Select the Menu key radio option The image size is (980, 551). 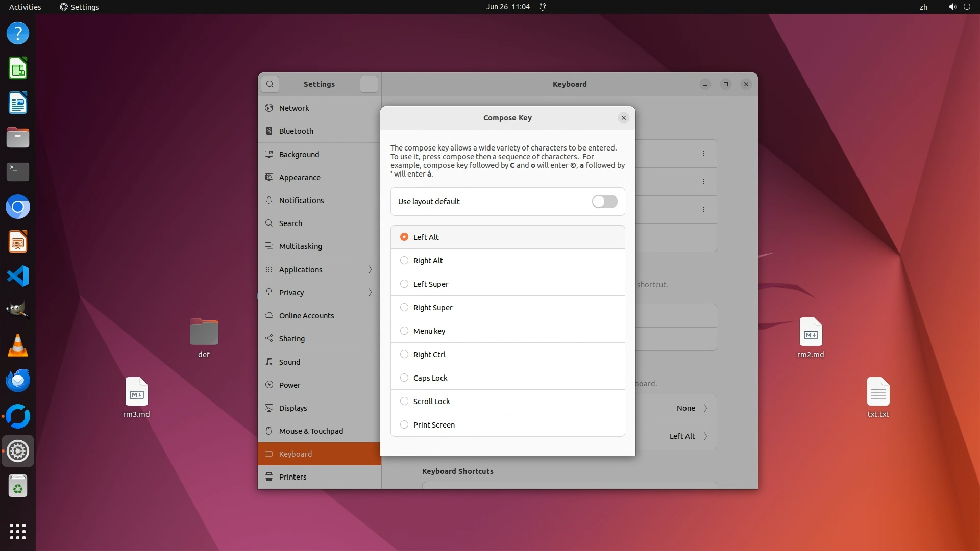[x=404, y=331]
